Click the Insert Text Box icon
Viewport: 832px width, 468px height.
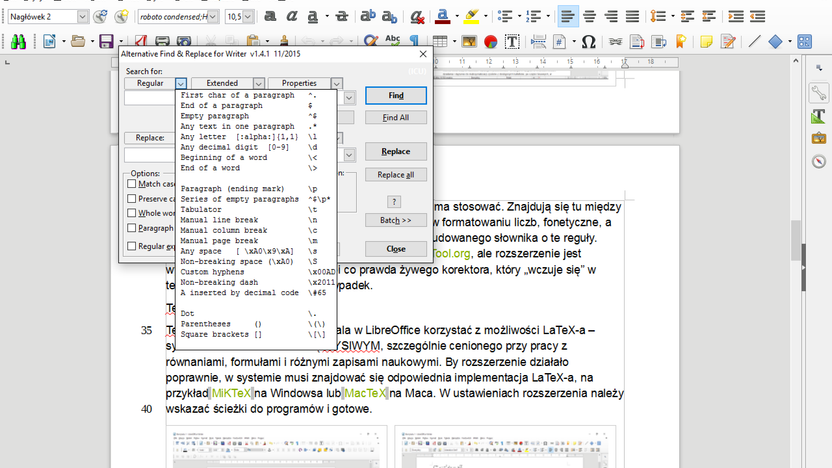point(512,41)
